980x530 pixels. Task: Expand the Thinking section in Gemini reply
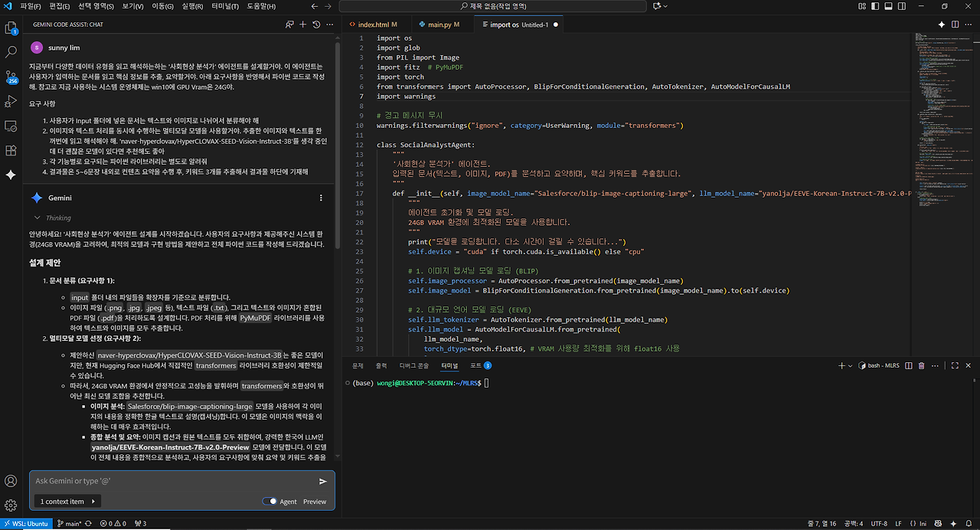51,218
